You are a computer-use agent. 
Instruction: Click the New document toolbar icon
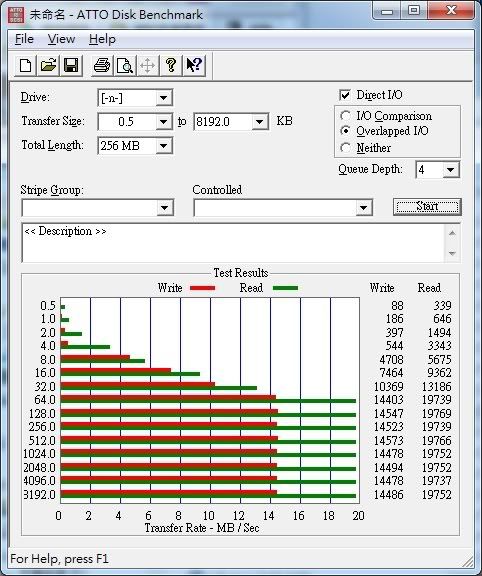(x=25, y=65)
